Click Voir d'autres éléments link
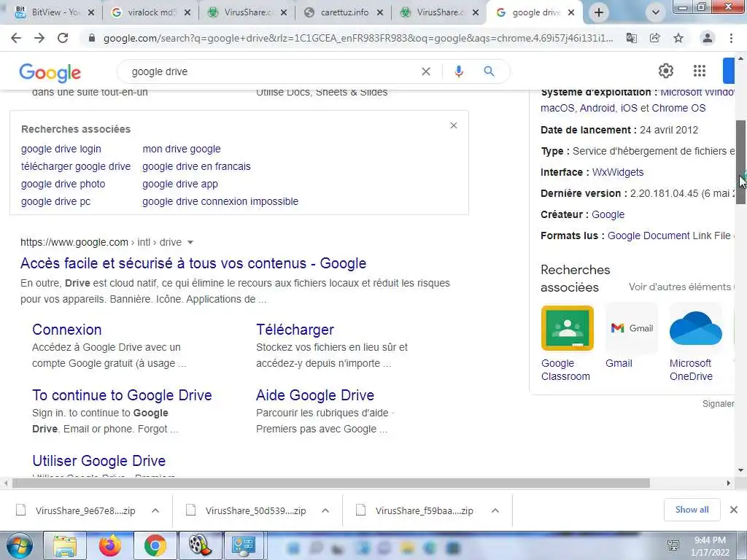747x560 pixels. coord(680,287)
